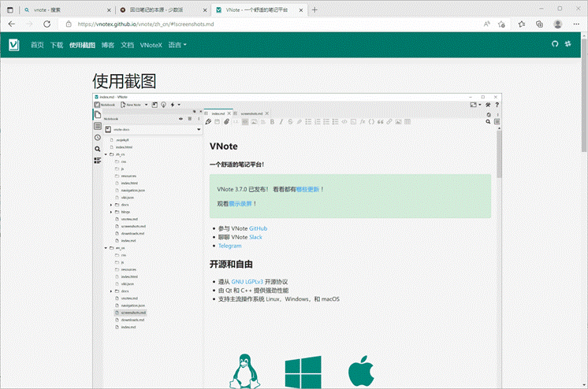Image resolution: width=588 pixels, height=389 pixels.
Task: Reload the current page
Action: pyautogui.click(x=47, y=24)
